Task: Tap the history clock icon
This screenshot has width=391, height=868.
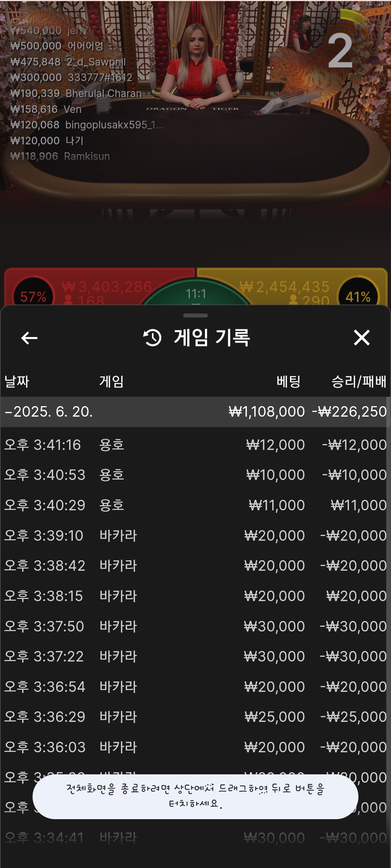Action: (152, 338)
